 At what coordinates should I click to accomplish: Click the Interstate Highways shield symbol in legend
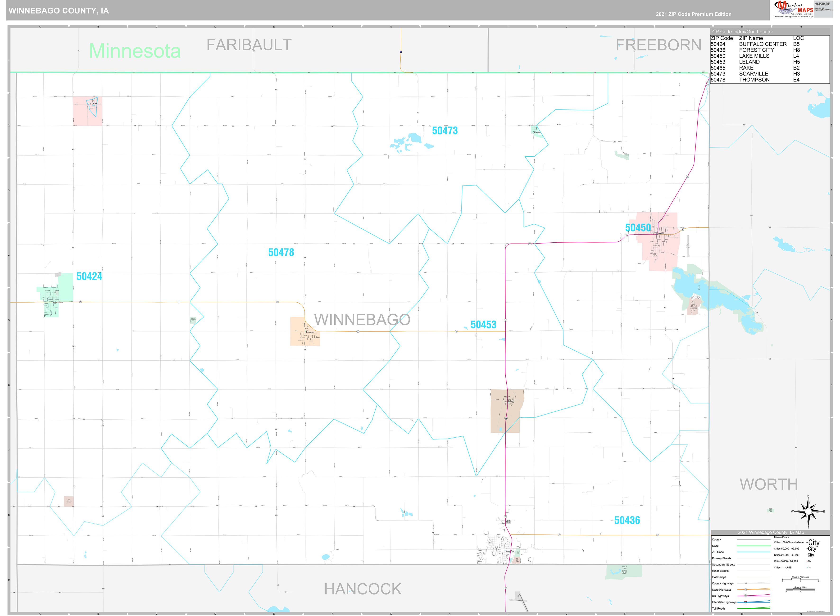tap(745, 602)
